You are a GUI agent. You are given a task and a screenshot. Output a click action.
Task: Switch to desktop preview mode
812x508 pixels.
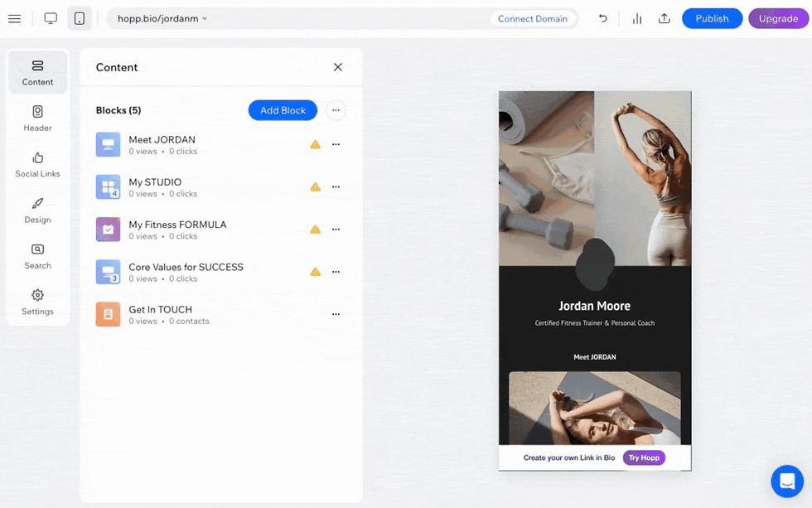click(x=51, y=18)
